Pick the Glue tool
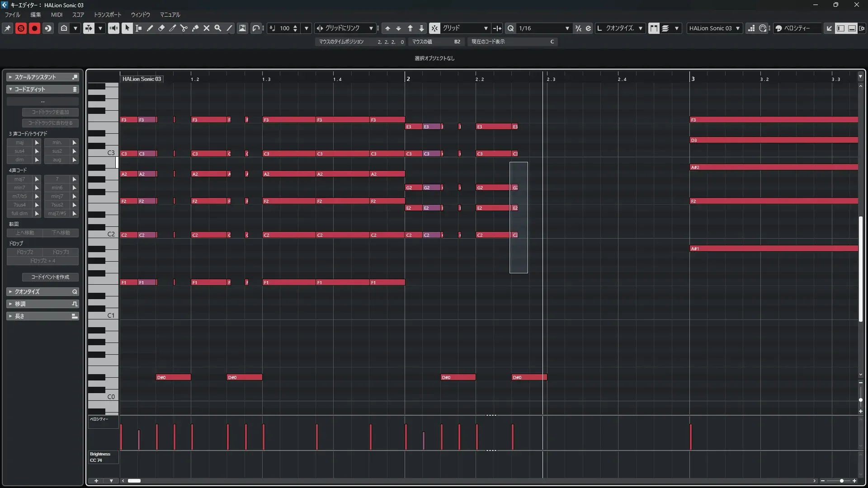 tap(195, 28)
